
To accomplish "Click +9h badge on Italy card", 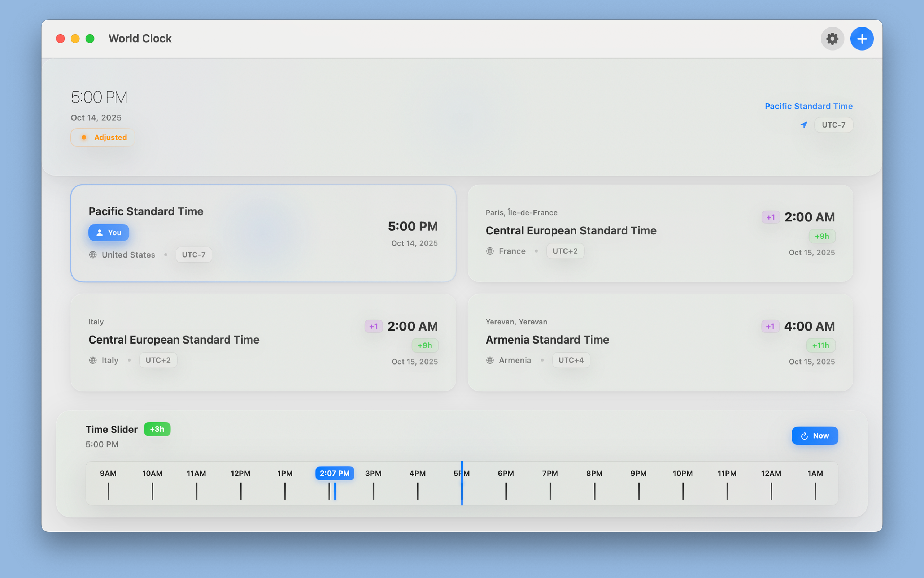I will coord(424,346).
